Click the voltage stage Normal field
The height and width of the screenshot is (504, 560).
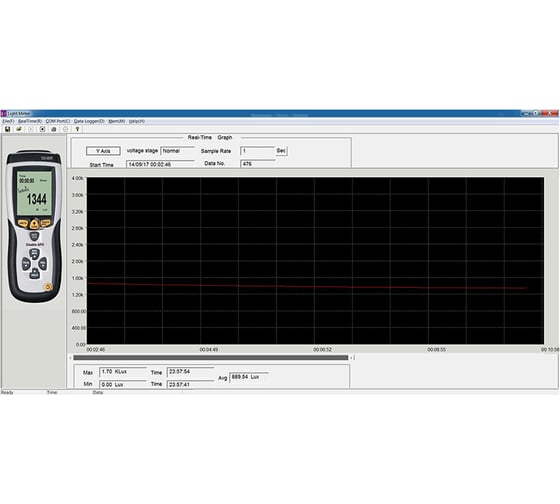(178, 151)
